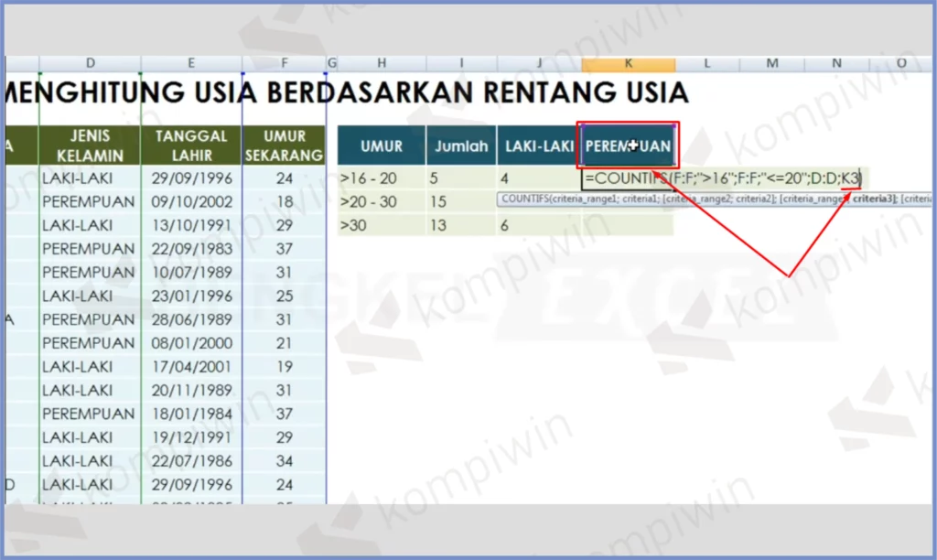The image size is (937, 560).
Task: Click the Jumlah cell showing 15
Action: [460, 201]
